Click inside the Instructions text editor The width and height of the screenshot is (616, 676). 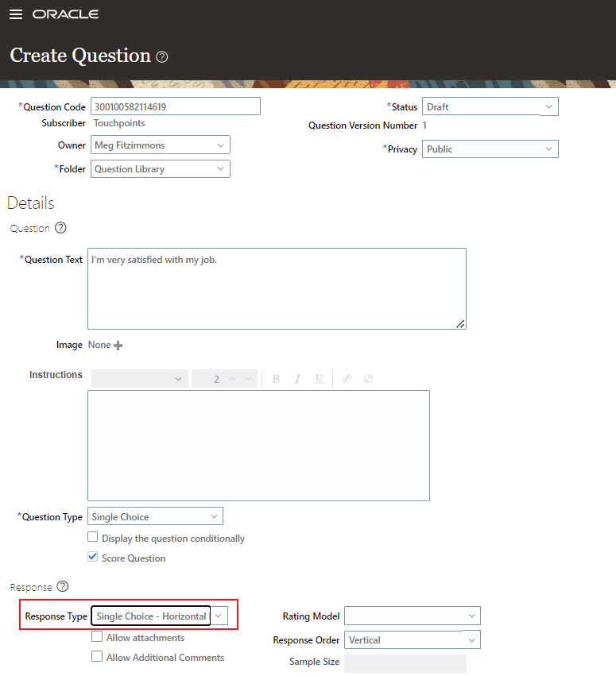point(258,446)
